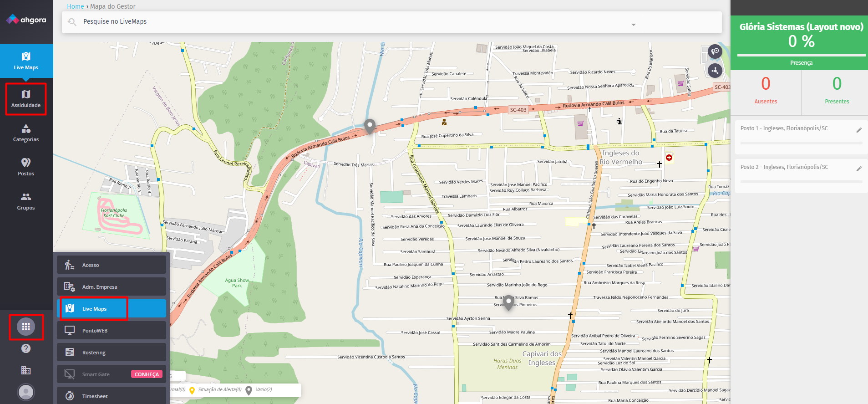Click the Capivari dos Ingleses map label
The height and width of the screenshot is (404, 868).
542,358
